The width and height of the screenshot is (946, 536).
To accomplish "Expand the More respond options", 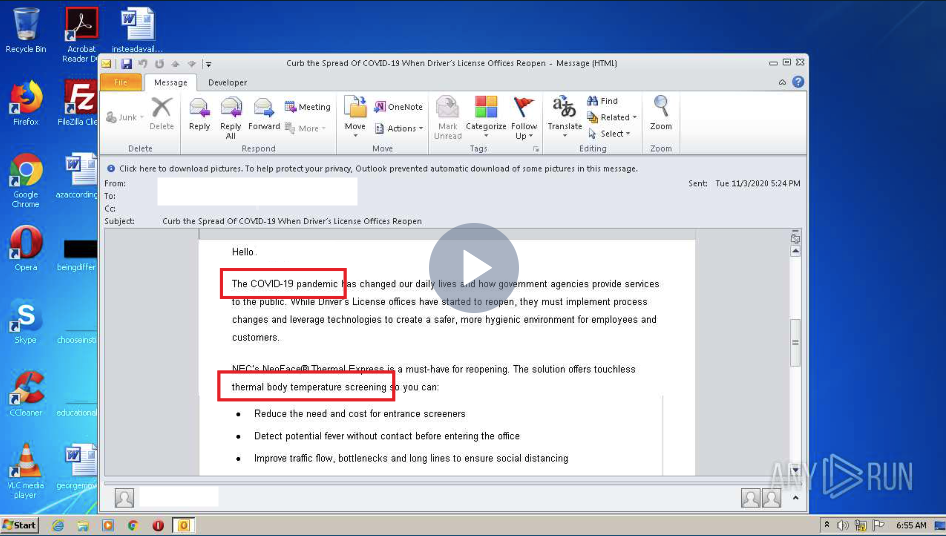I will point(306,128).
